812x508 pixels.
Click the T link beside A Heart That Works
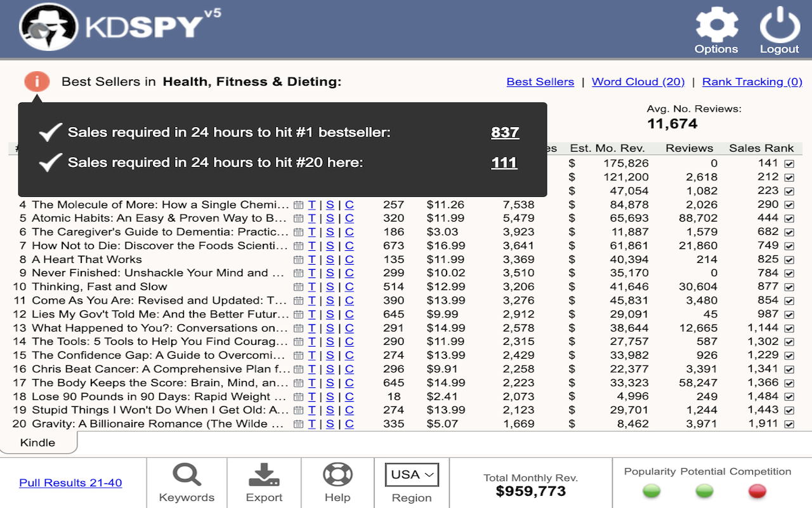tap(312, 259)
